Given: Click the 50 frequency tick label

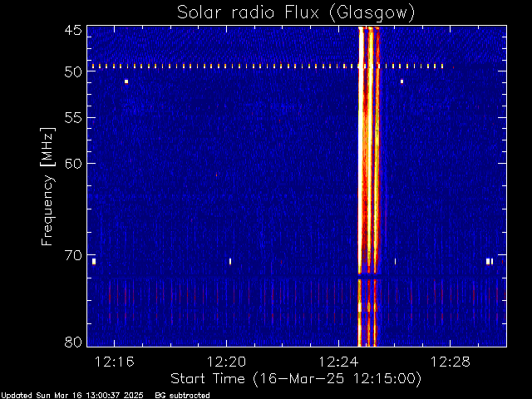Looking at the screenshot, I should (x=73, y=71).
